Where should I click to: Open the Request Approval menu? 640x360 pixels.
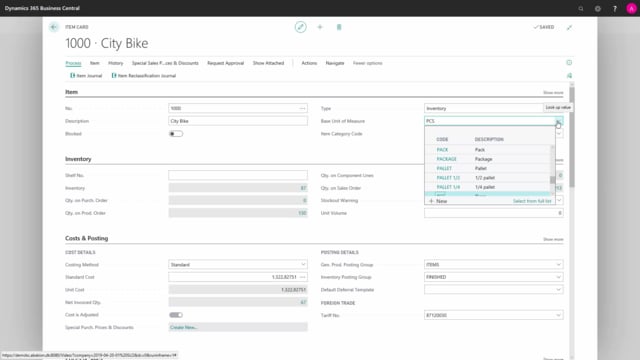pos(225,63)
